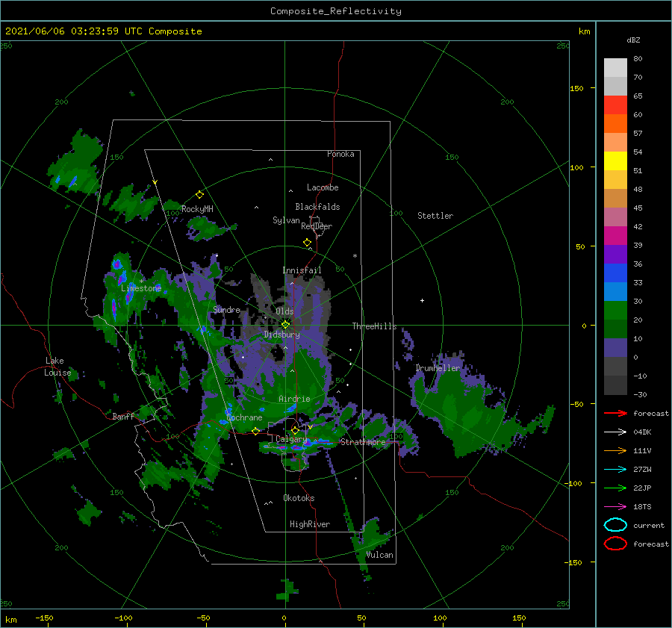The width and height of the screenshot is (672, 628).
Task: Click the -150 tick on bottom axis
Action: tap(45, 618)
